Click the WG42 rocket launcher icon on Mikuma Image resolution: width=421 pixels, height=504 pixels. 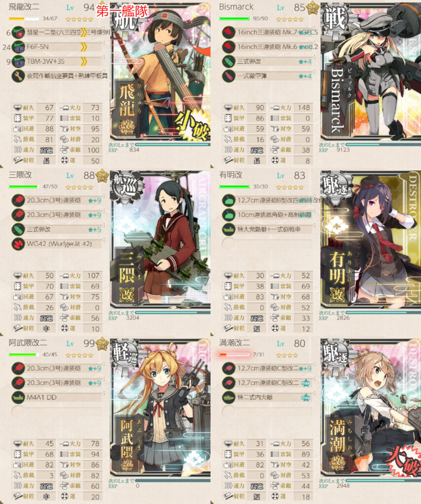click(18, 244)
